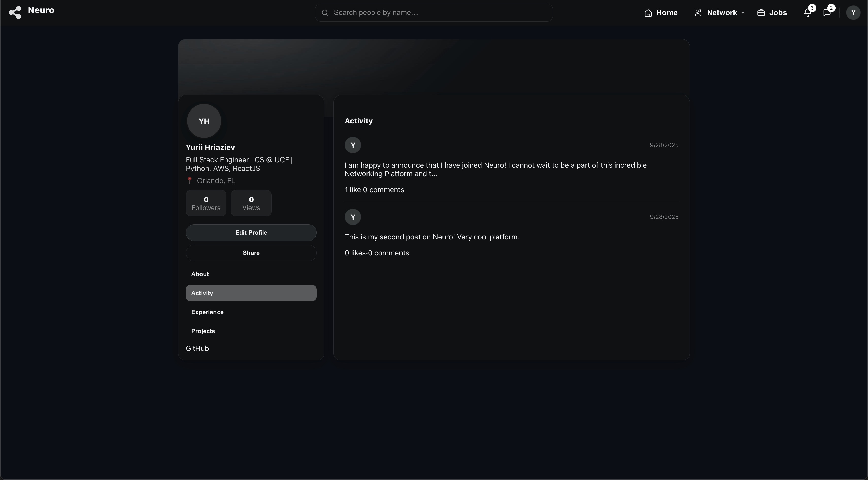Open the post about joining Neuro

coord(495,170)
